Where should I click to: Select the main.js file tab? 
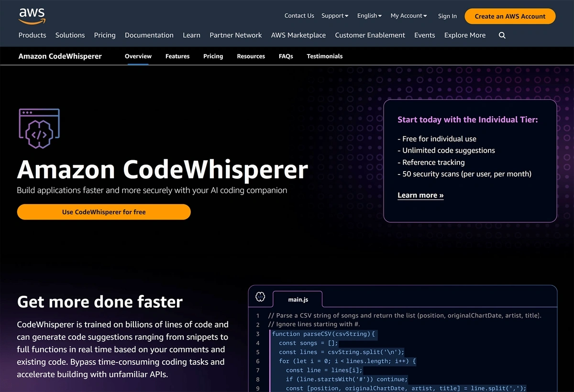click(x=298, y=299)
